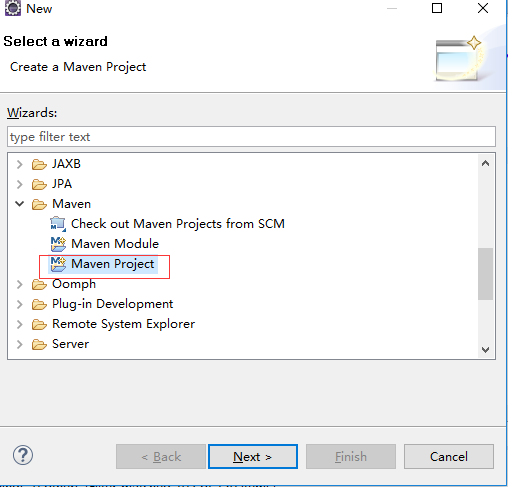The height and width of the screenshot is (487, 508).
Task: Click the Oomph folder icon
Action: [39, 284]
